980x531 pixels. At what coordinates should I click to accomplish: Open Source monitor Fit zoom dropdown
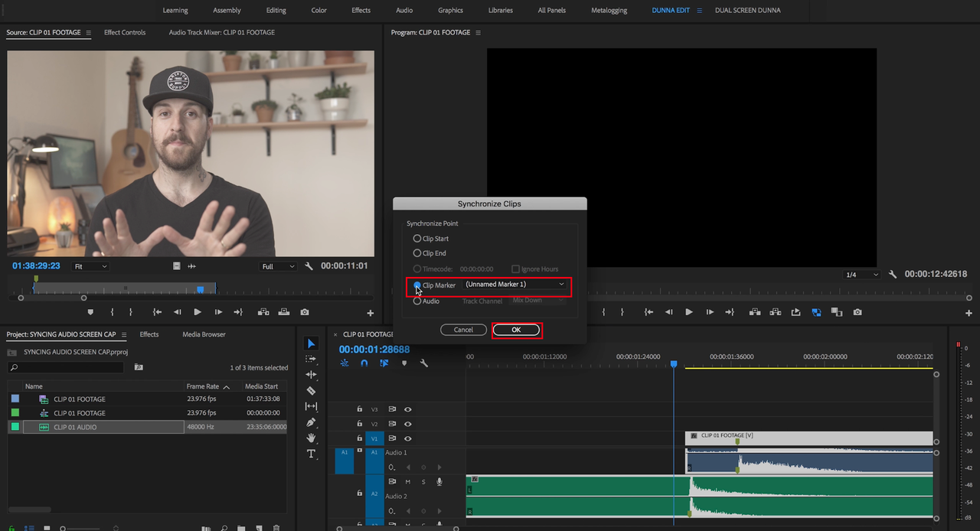point(90,266)
